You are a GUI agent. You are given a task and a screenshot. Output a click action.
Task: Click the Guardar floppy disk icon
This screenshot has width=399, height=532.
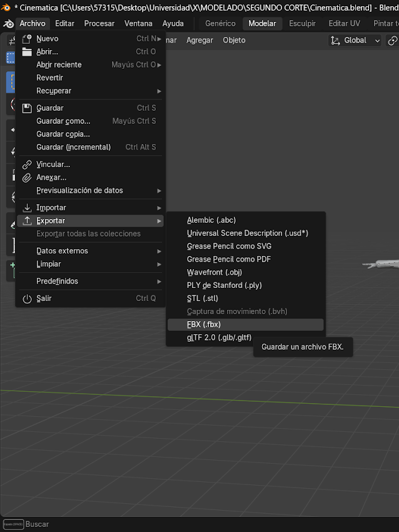coord(27,108)
